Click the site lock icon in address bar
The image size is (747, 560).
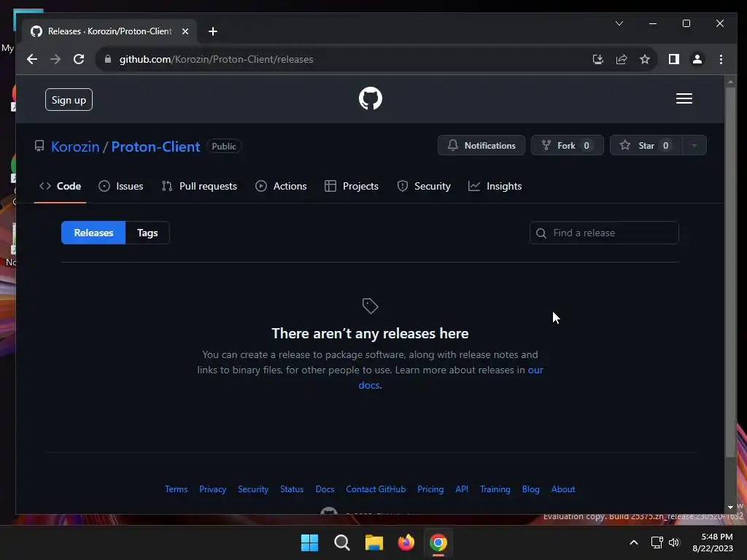(x=108, y=59)
